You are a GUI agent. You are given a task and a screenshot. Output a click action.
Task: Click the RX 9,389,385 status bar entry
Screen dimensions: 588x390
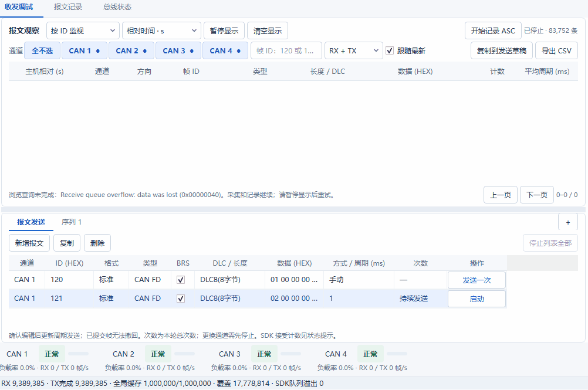(23, 384)
